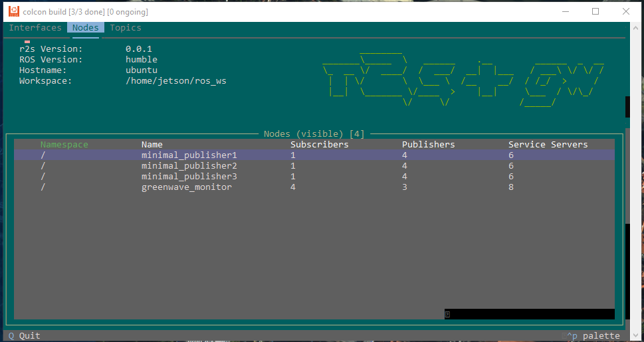Close the colcon build terminal window
This screenshot has height=342, width=644.
pos(625,11)
